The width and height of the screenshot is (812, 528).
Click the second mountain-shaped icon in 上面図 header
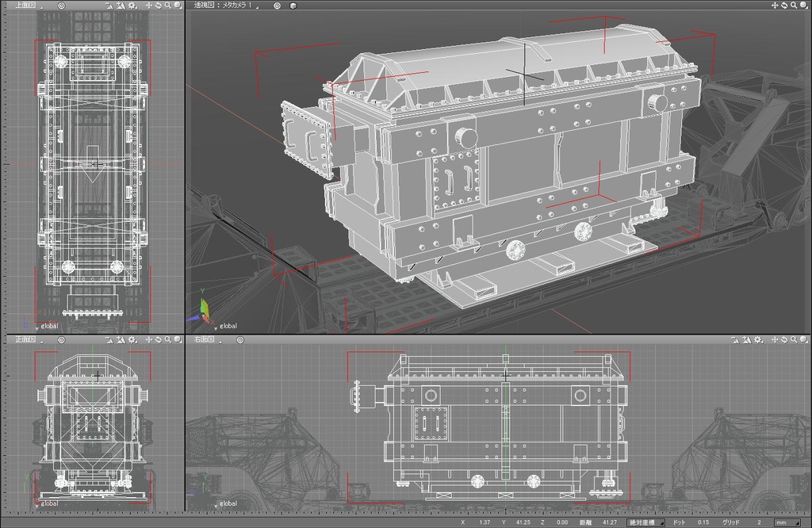(x=121, y=6)
